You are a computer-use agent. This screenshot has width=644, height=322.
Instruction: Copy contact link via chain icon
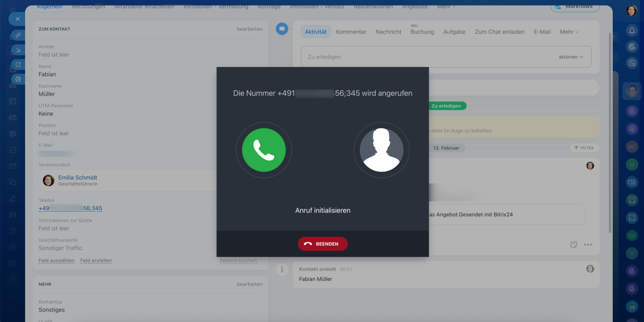pyautogui.click(x=18, y=35)
